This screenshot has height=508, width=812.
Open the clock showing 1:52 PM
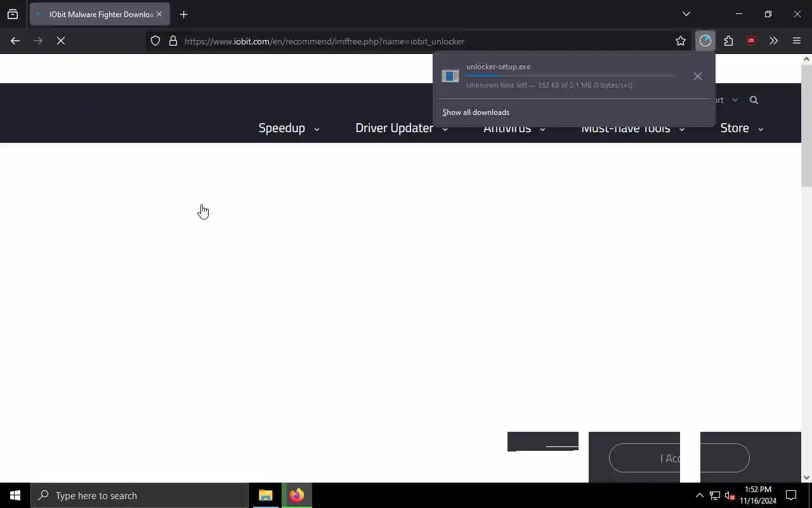tap(758, 495)
